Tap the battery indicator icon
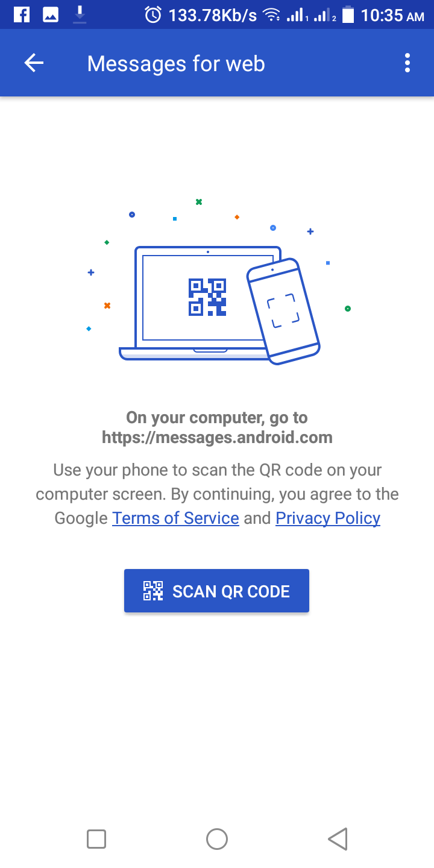 pyautogui.click(x=348, y=14)
